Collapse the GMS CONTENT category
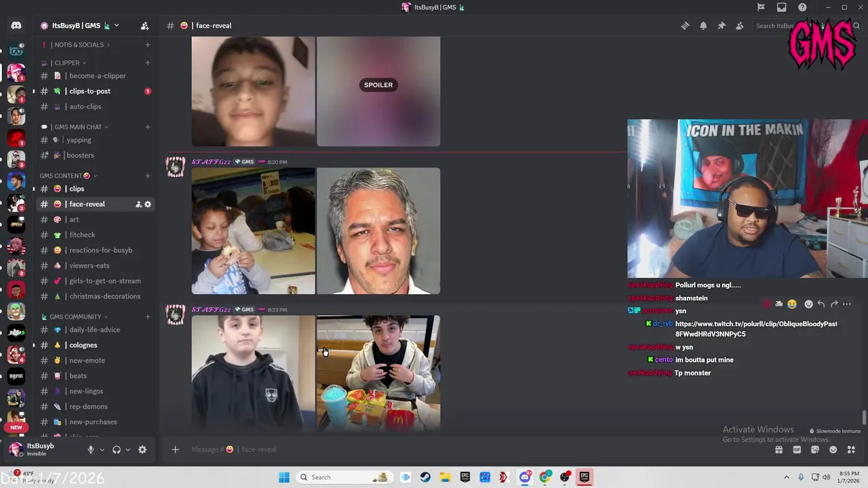The image size is (868, 488). [68, 176]
